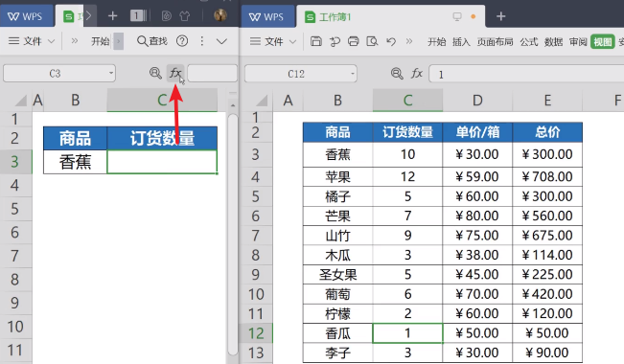Click the user avatar in left window title bar
The image size is (624, 364).
(220, 15)
